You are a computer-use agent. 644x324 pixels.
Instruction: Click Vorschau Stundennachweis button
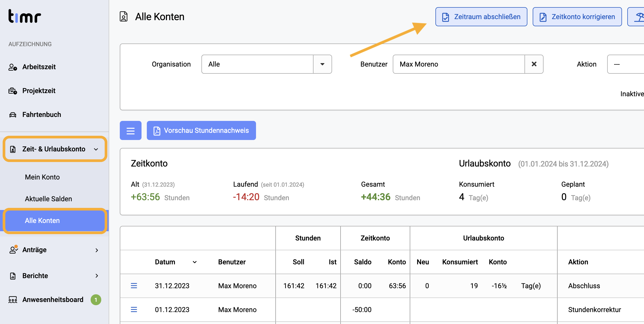coord(201,130)
